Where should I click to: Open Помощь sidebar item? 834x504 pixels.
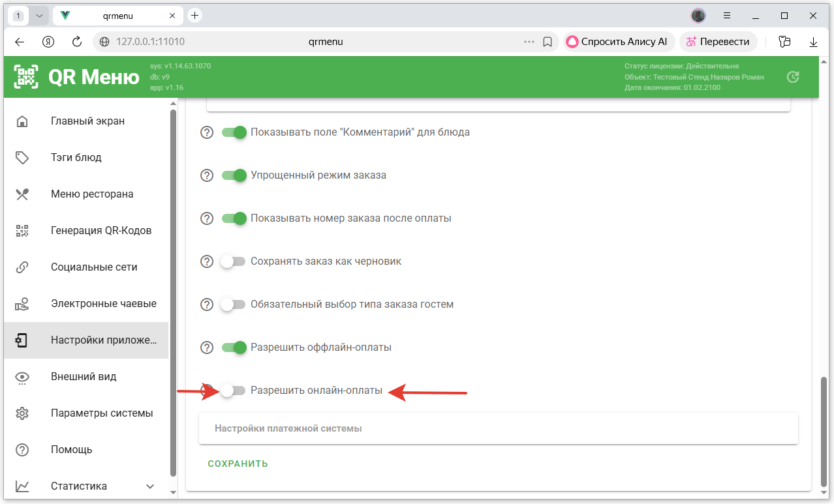(x=72, y=450)
